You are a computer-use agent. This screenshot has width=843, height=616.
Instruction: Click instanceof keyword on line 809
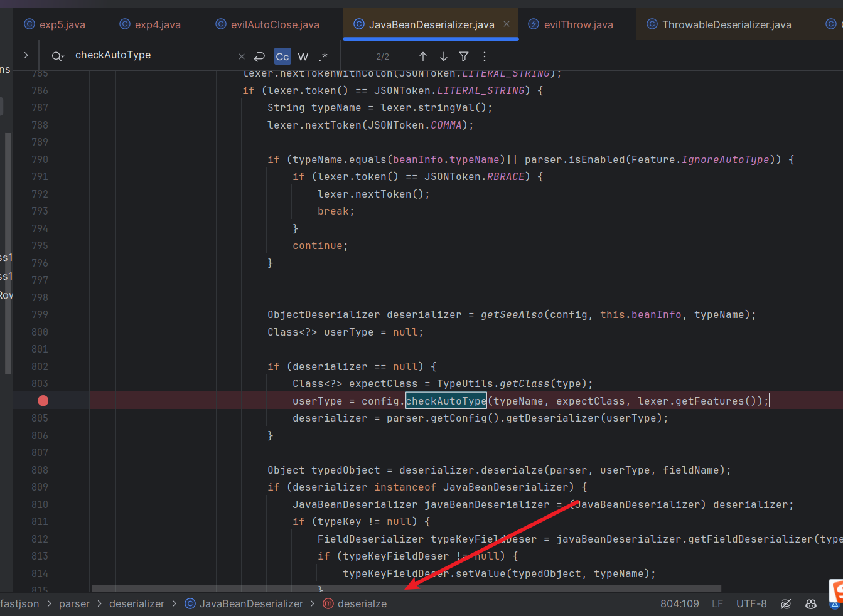click(405, 487)
